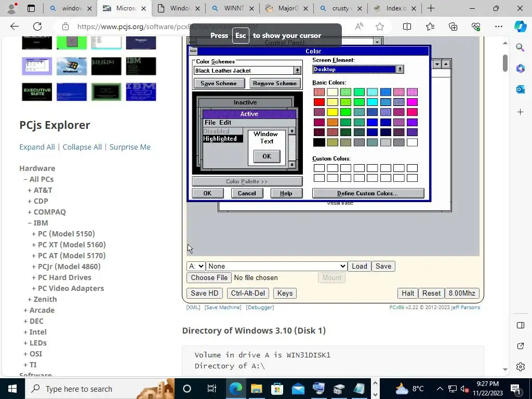
Task: Expand Arcade tree node
Action: pyautogui.click(x=25, y=310)
